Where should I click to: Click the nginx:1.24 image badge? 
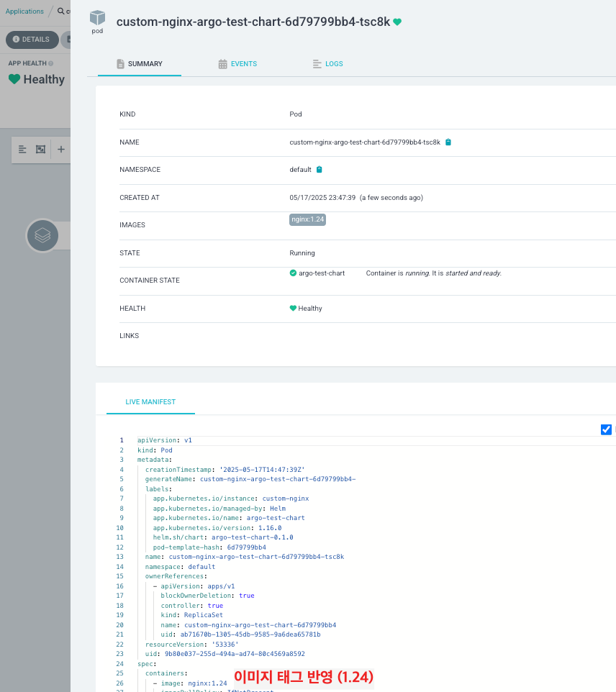coord(308,219)
